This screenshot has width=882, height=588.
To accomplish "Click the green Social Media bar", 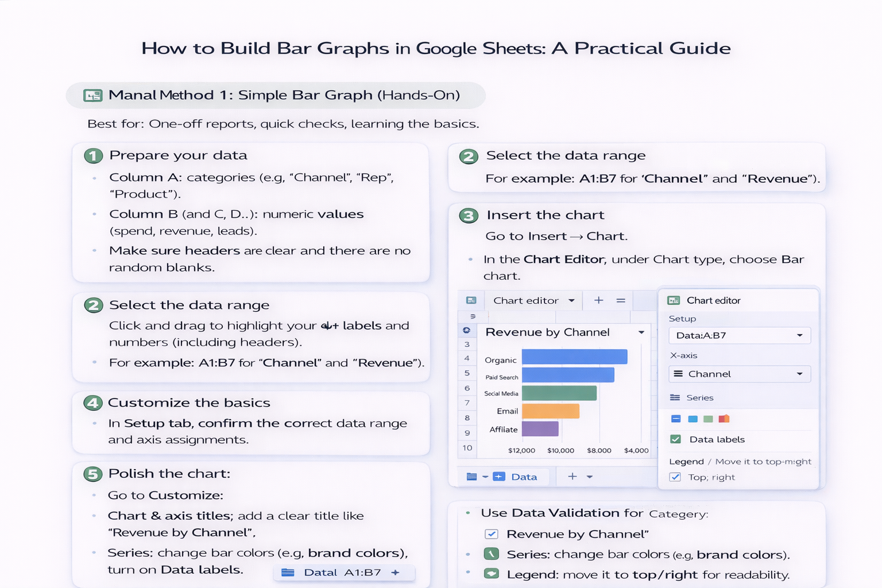I will 559,393.
